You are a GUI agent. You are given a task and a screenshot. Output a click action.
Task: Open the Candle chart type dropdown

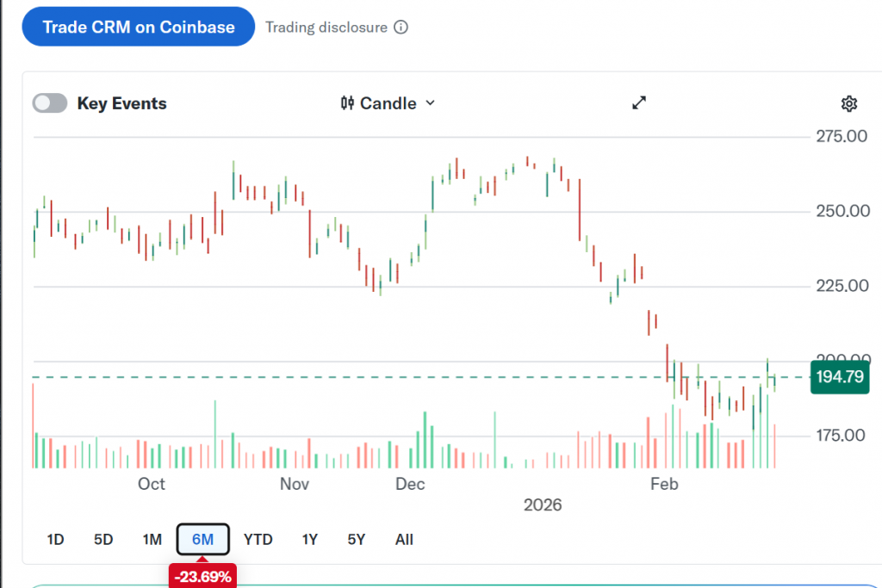pos(388,103)
